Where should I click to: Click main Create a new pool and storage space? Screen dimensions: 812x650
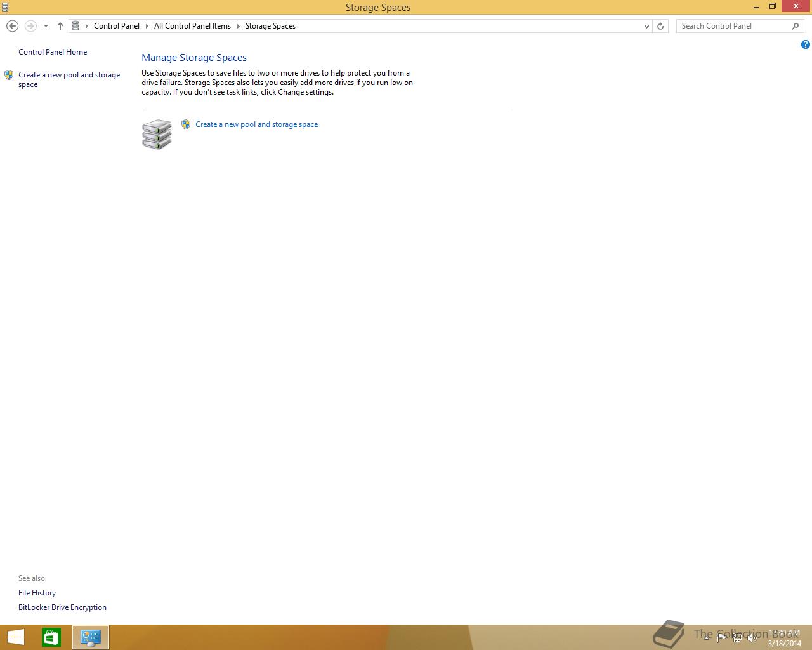click(x=257, y=124)
